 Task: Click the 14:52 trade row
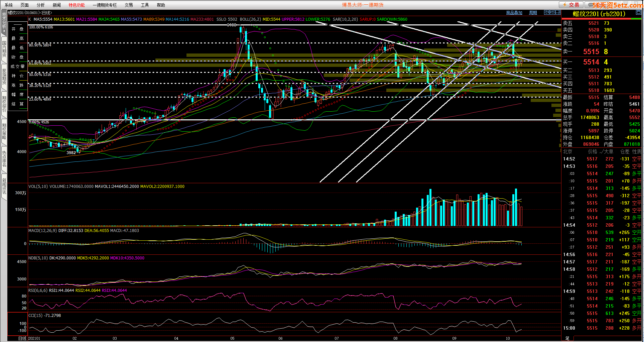pos(602,159)
